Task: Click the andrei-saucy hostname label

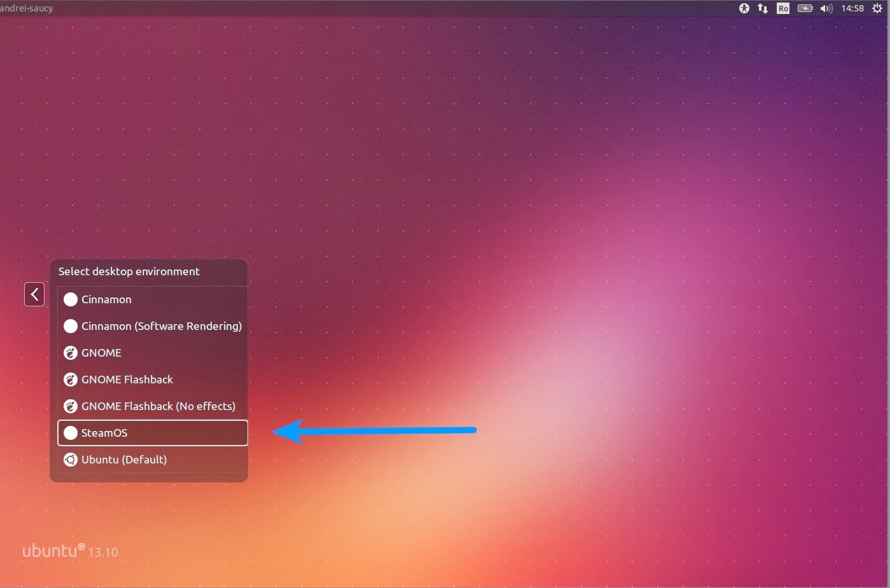Action: click(26, 8)
